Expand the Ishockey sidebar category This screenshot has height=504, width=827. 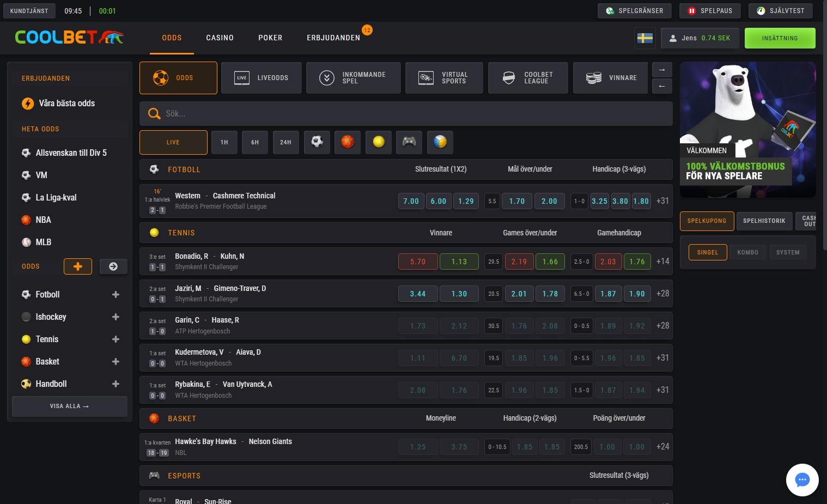[x=115, y=317]
